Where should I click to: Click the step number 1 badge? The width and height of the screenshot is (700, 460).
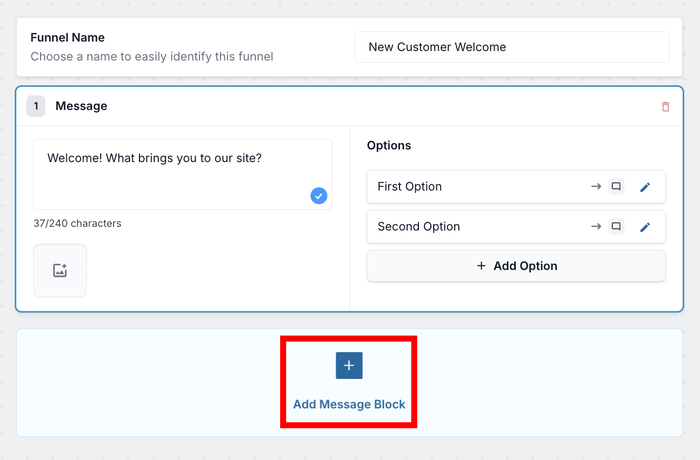36,106
